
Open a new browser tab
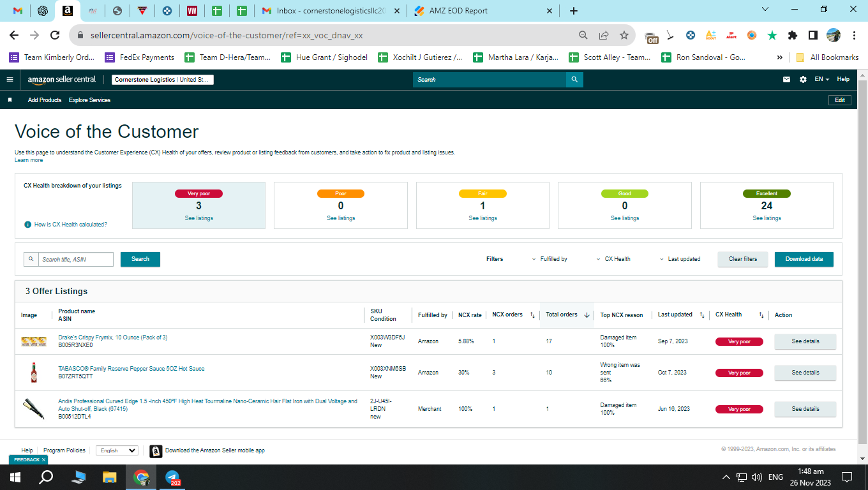[x=574, y=11]
